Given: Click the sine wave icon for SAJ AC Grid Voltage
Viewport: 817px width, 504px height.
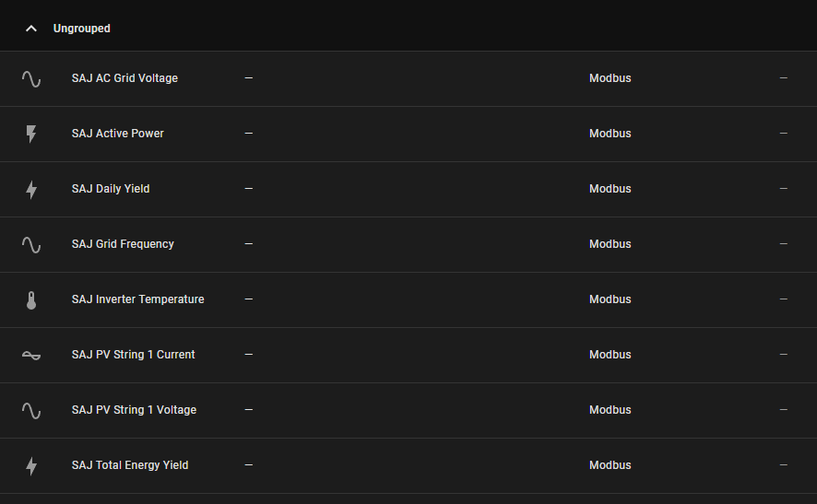Looking at the screenshot, I should click(31, 78).
